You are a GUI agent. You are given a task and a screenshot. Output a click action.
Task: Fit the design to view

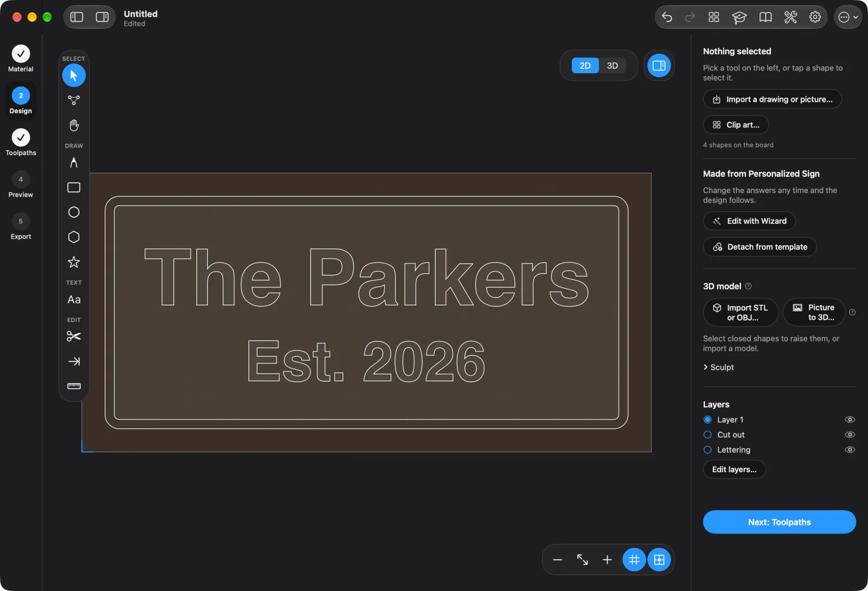582,560
